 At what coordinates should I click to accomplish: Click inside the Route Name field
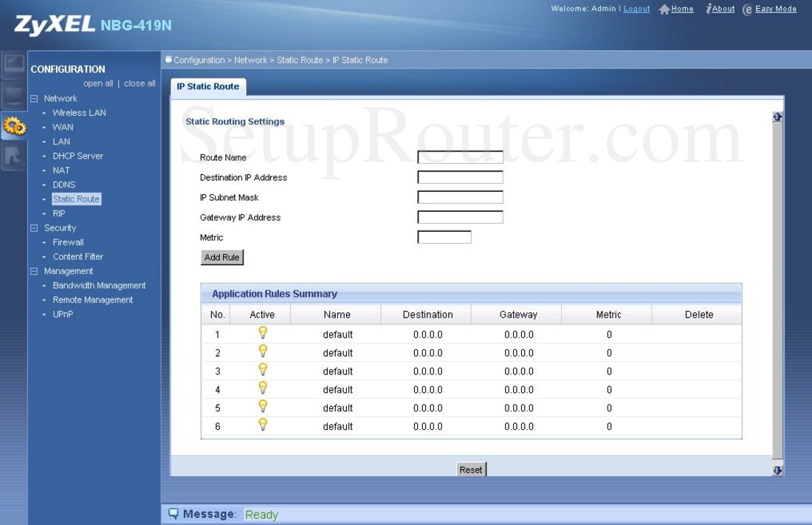coord(459,157)
